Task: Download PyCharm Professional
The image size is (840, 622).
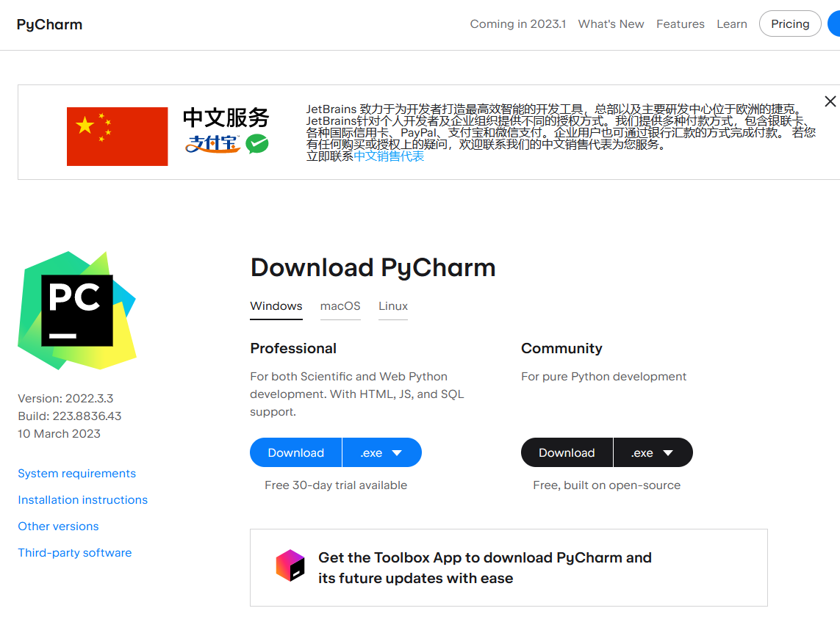Action: tap(295, 452)
